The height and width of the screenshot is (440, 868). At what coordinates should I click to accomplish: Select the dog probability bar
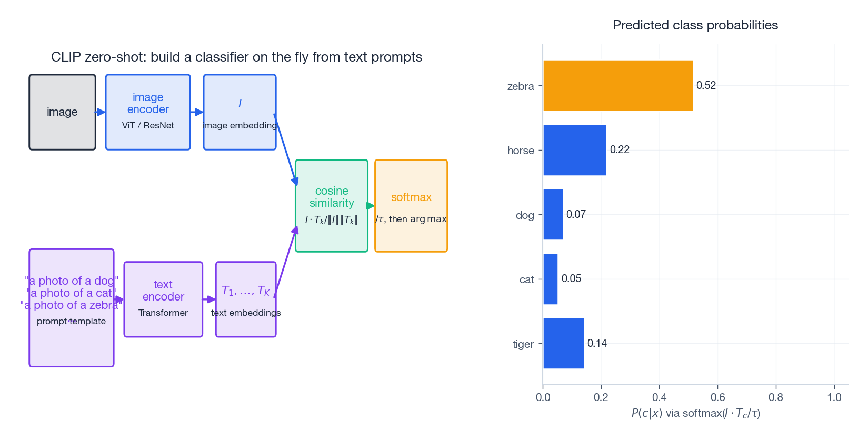tap(553, 214)
